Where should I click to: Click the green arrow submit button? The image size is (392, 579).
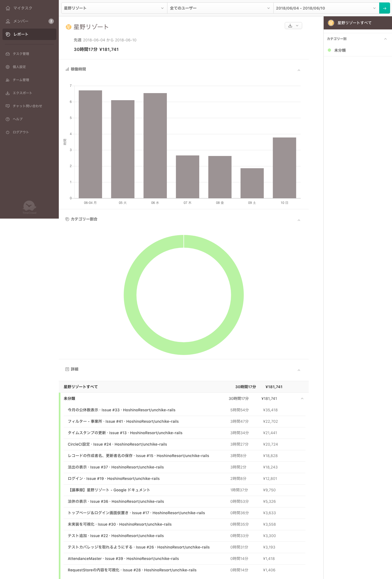[385, 8]
